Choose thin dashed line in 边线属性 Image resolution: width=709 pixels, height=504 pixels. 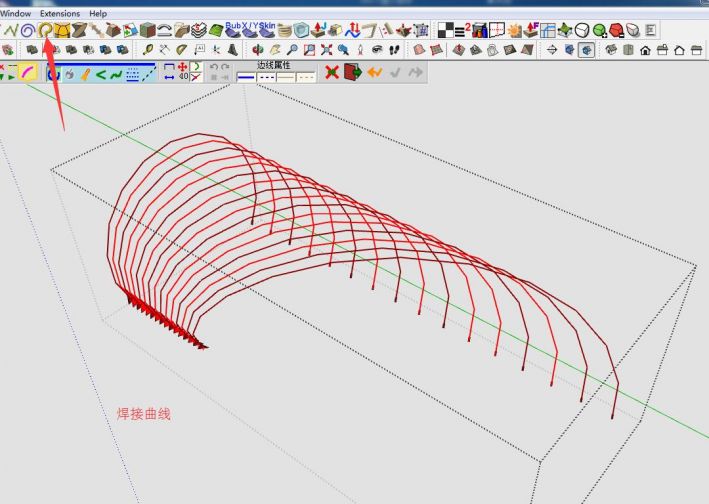pyautogui.click(x=306, y=77)
